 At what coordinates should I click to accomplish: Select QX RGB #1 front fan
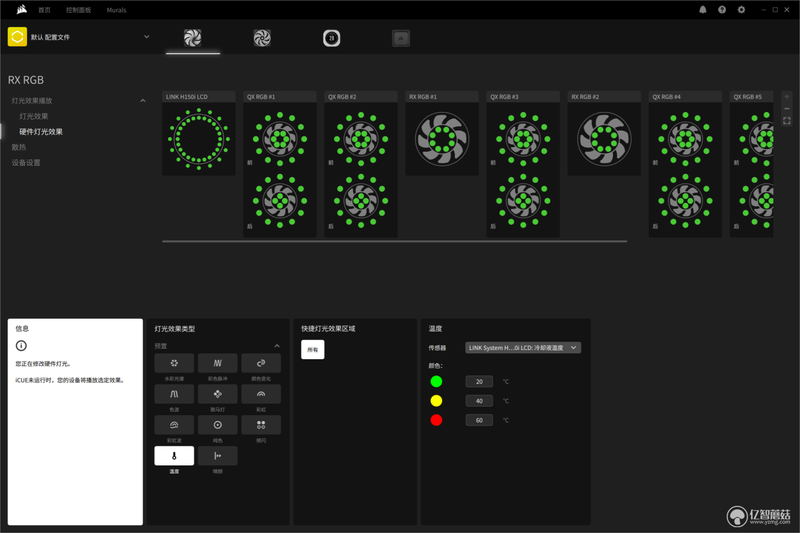(280, 139)
